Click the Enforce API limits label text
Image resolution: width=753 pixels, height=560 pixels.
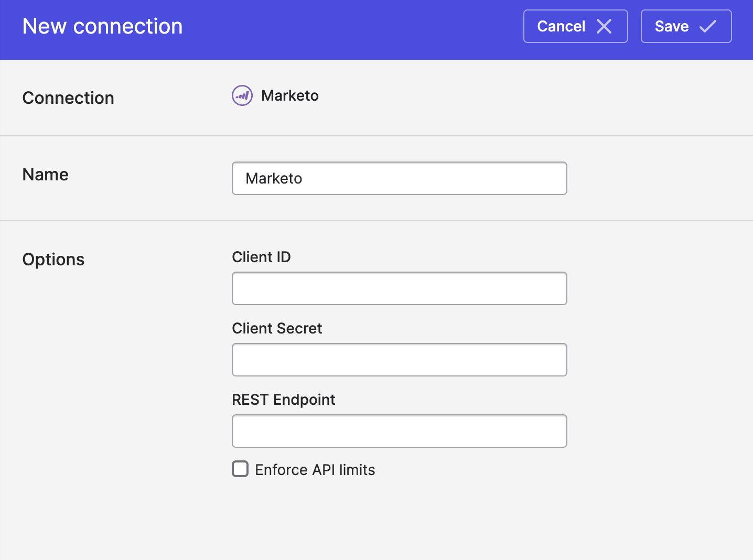[x=315, y=470]
